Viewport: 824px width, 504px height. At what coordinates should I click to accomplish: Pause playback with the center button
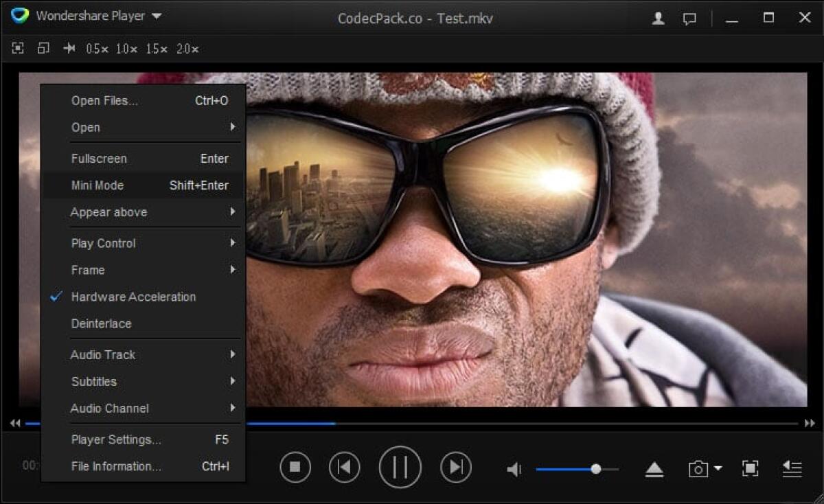400,466
